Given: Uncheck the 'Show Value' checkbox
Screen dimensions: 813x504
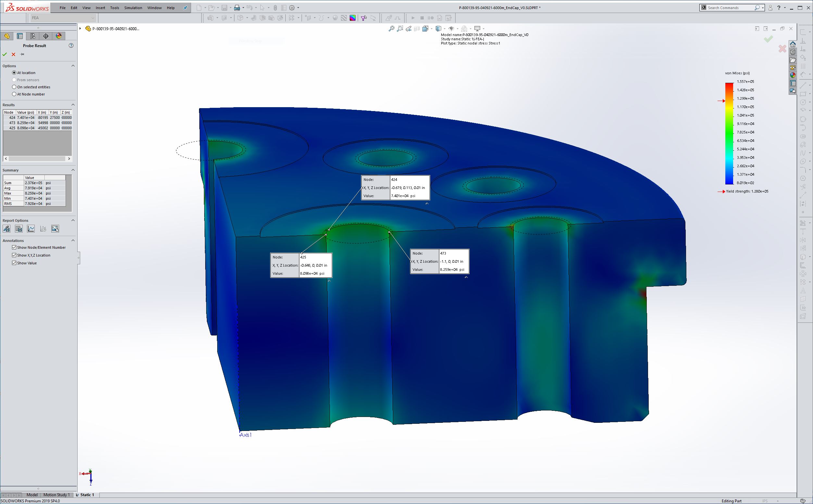Looking at the screenshot, I should [14, 263].
